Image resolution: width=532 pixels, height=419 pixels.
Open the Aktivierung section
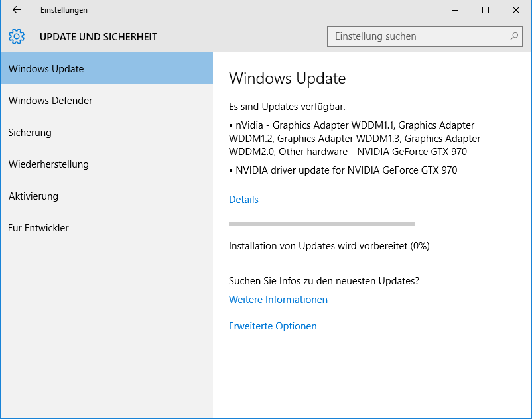point(107,196)
